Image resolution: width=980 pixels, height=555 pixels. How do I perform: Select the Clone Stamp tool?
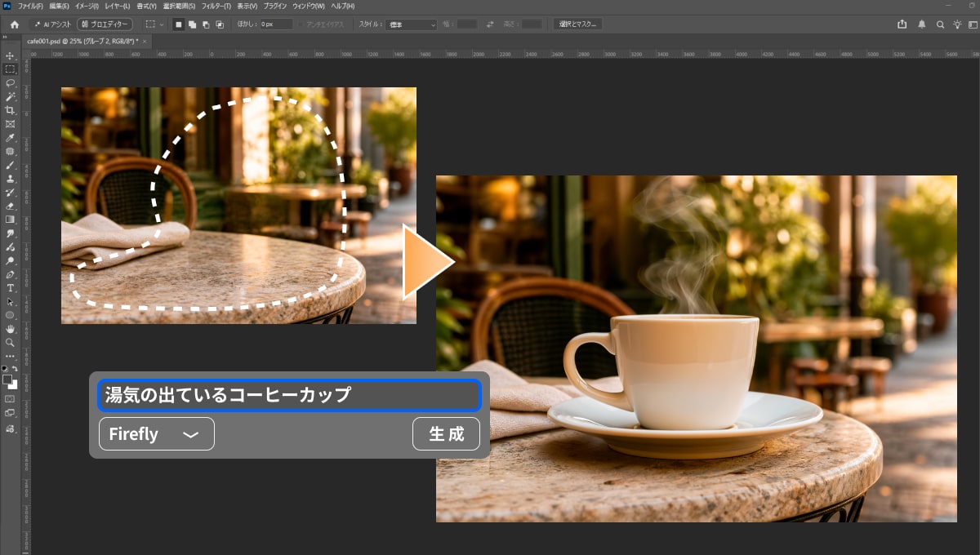pyautogui.click(x=11, y=178)
